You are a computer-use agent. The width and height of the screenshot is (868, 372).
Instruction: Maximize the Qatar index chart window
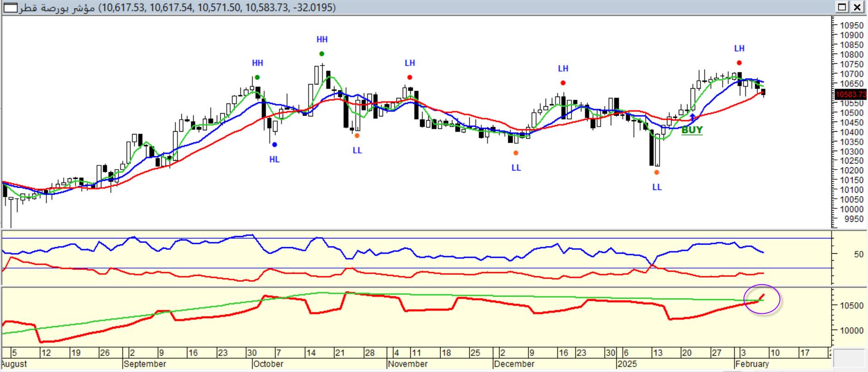point(842,7)
